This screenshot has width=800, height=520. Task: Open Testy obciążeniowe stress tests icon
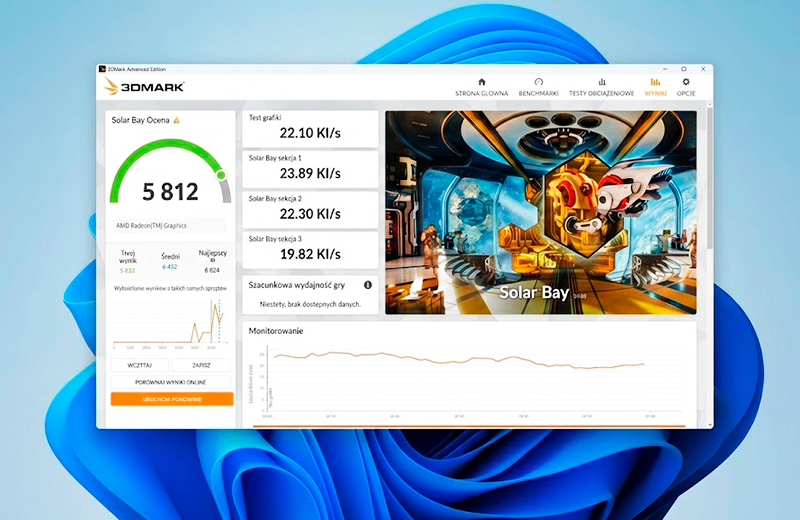(x=601, y=82)
